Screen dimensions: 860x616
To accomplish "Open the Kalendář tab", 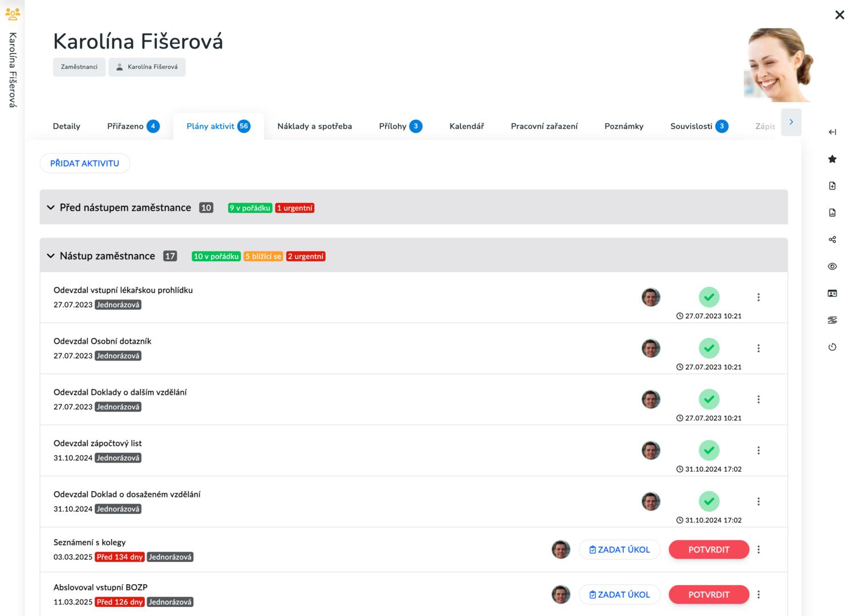I will pyautogui.click(x=466, y=126).
